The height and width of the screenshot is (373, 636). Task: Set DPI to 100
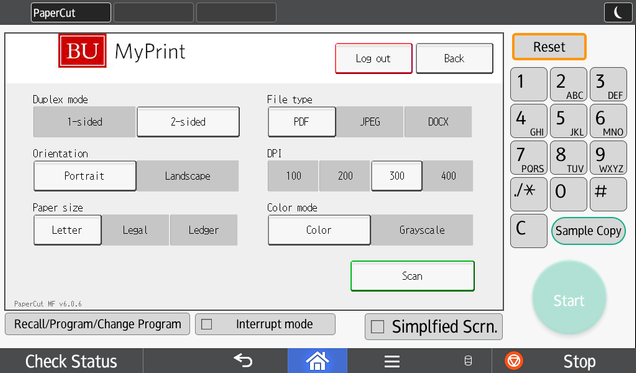pyautogui.click(x=293, y=176)
